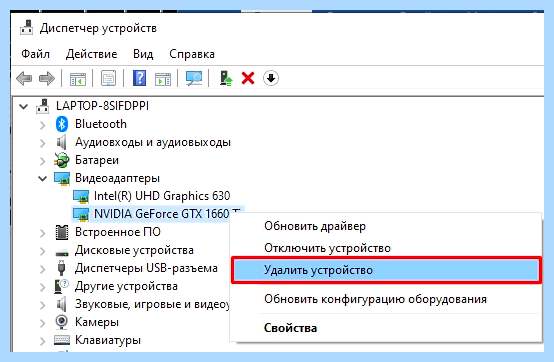Expand the Встроенное ПО category

(x=42, y=233)
